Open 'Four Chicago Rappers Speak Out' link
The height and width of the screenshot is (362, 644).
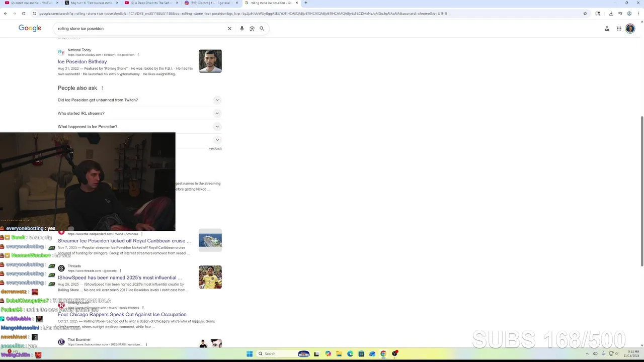(x=122, y=315)
